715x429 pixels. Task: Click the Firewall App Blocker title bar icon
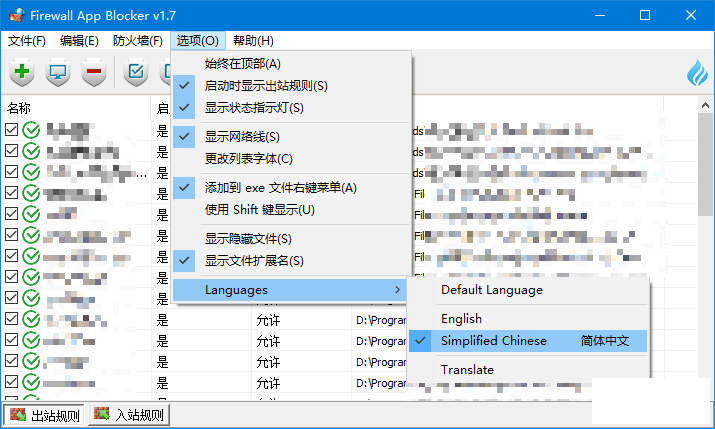(x=16, y=15)
